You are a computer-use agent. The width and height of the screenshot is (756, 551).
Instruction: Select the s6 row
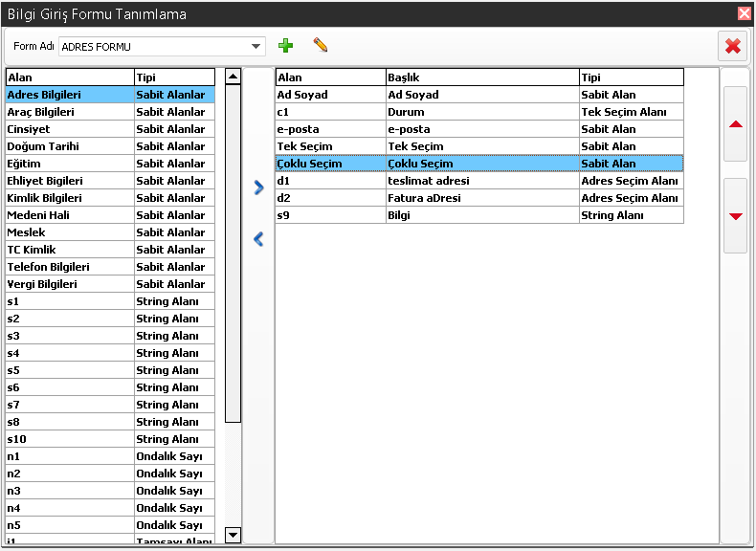point(110,387)
